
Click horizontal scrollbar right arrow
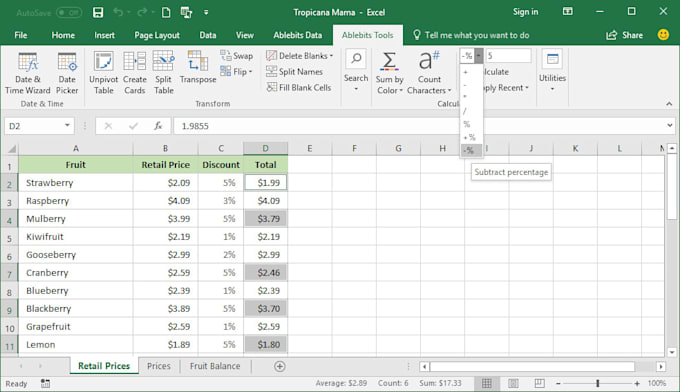(660, 367)
